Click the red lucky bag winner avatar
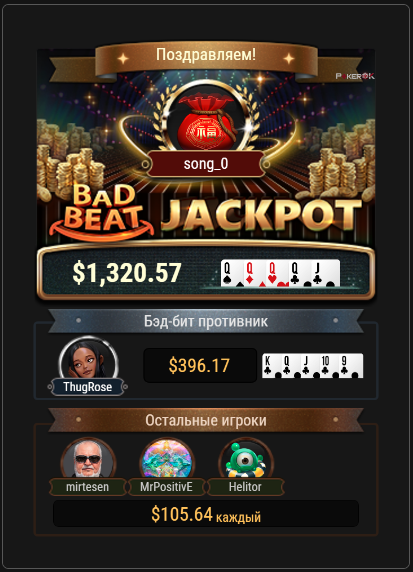 click(206, 120)
